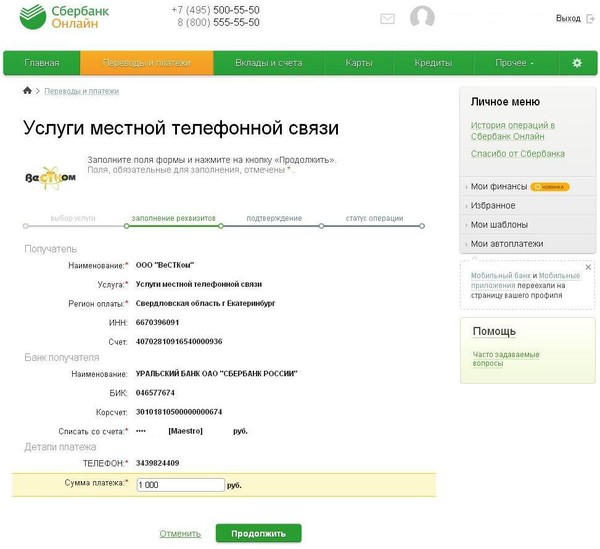Open Часто задаваемые вопросы help link
Screen dimensions: 600x549
506,358
